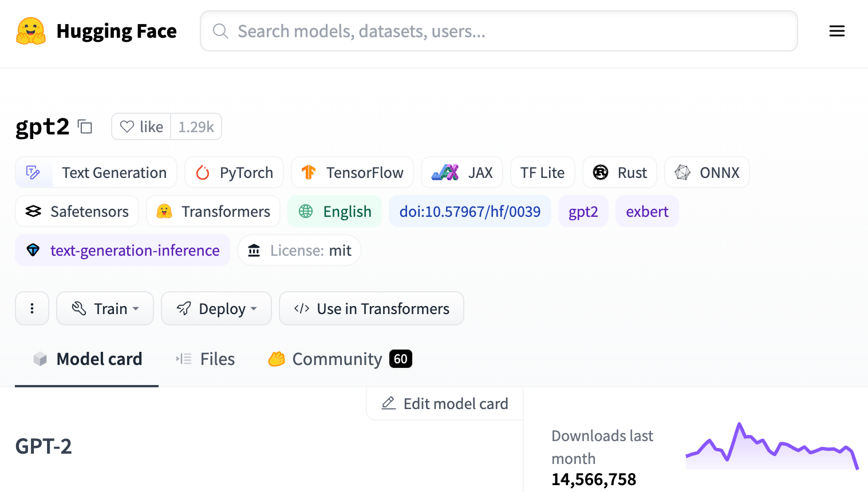The width and height of the screenshot is (868, 492).
Task: Switch to the Files tab
Action: [204, 359]
